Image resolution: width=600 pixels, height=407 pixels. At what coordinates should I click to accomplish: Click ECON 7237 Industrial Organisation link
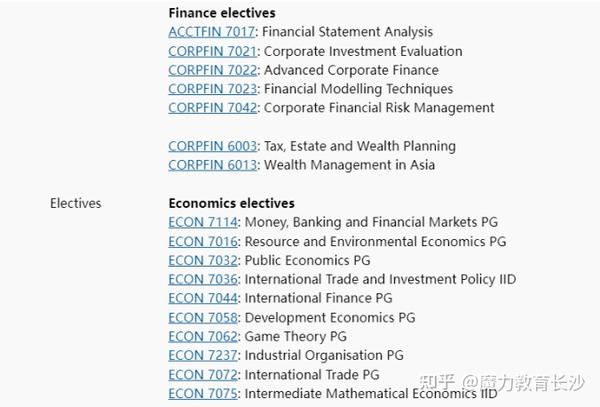(203, 355)
